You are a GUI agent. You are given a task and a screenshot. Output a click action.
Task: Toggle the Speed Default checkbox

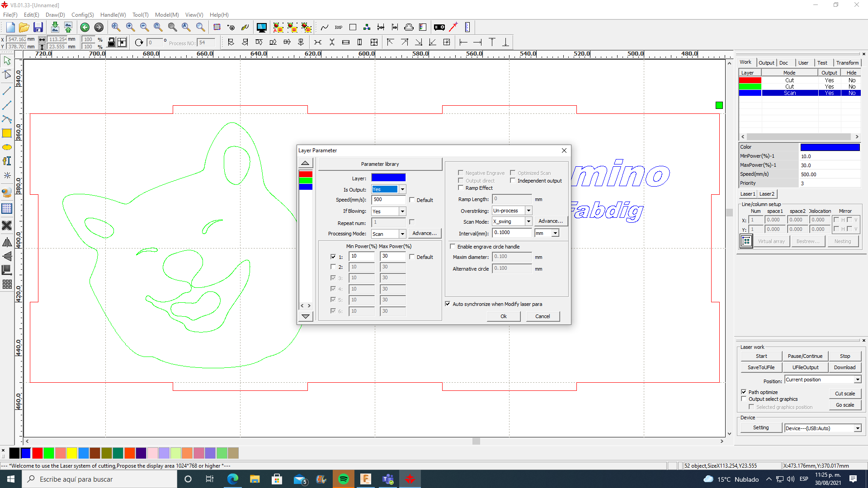(412, 200)
